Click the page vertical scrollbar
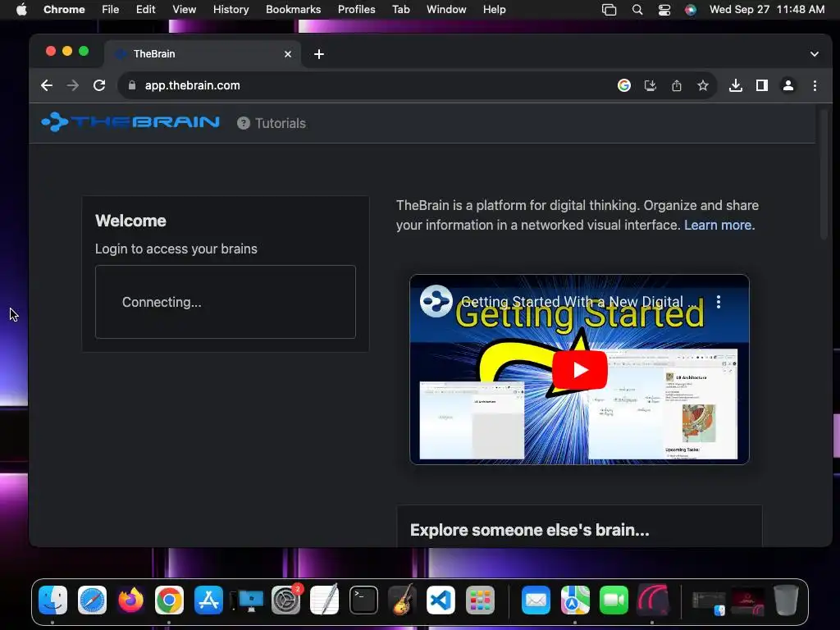 click(x=824, y=174)
